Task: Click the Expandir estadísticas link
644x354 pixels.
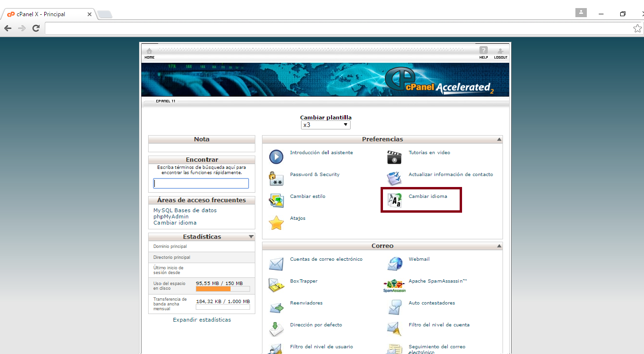Action: (x=201, y=320)
